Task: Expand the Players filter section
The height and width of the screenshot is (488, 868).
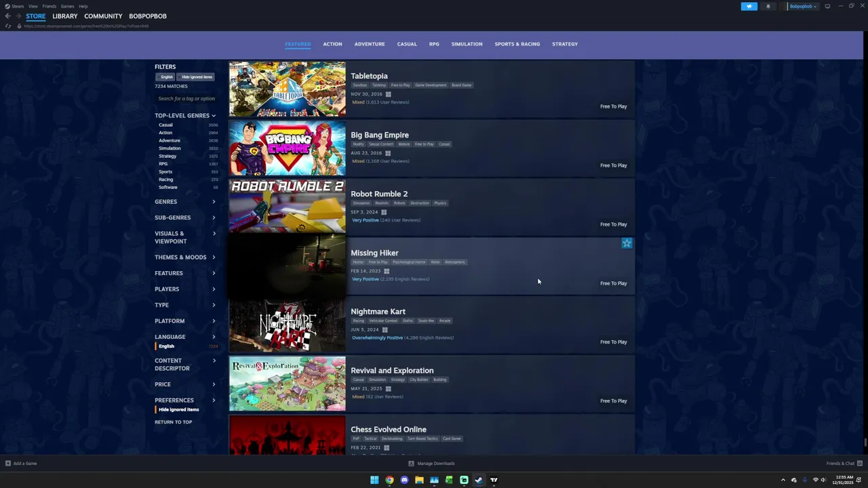Action: (x=185, y=289)
